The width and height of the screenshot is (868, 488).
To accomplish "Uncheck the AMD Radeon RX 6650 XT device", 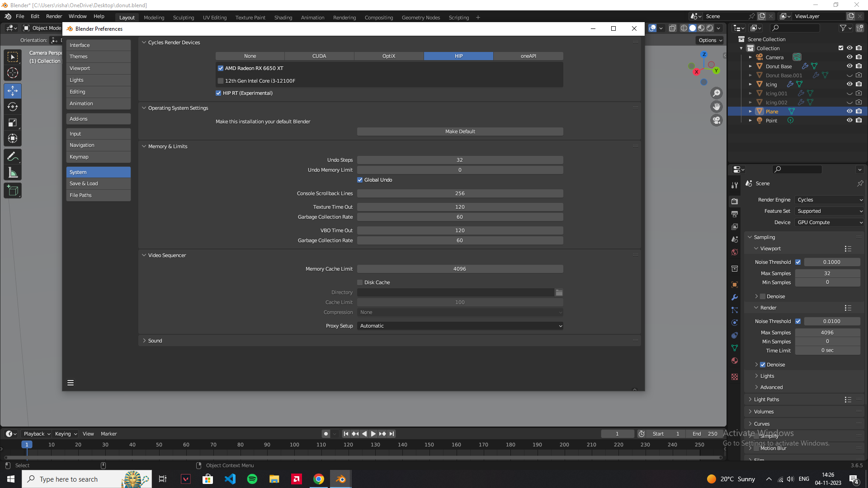I will click(x=221, y=68).
